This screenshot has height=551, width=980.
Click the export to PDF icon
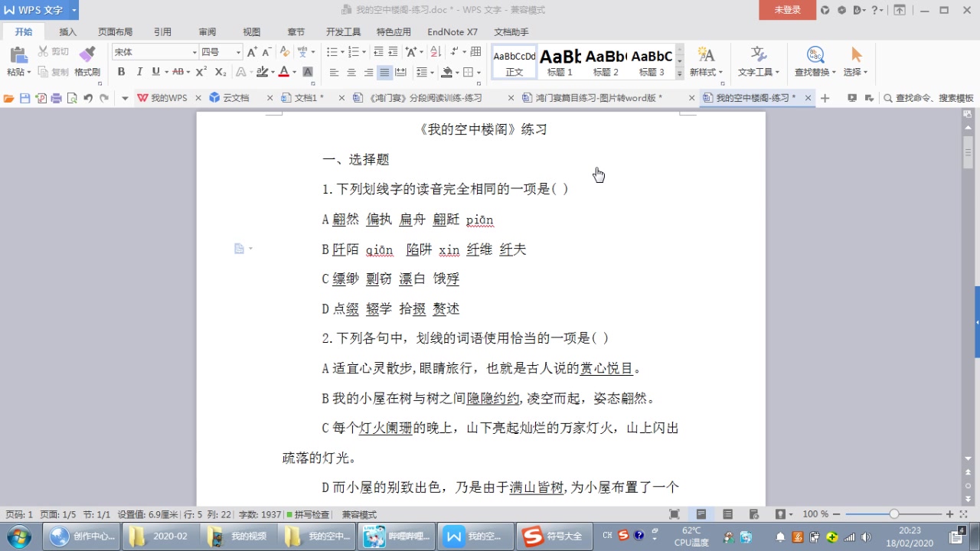[41, 98]
